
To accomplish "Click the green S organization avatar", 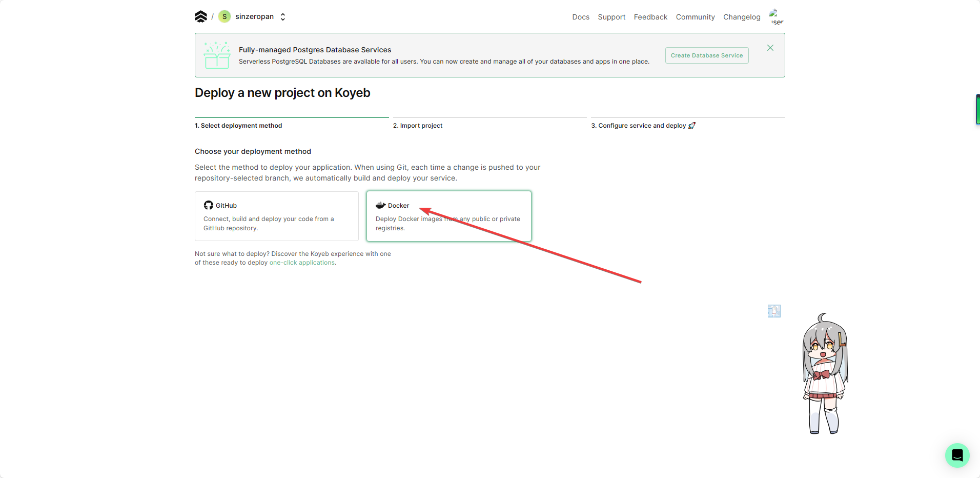I will click(x=224, y=16).
